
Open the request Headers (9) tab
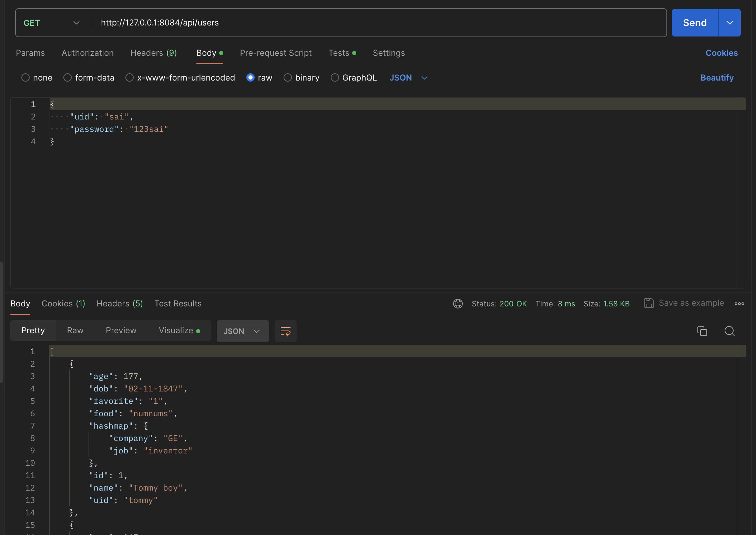click(153, 53)
